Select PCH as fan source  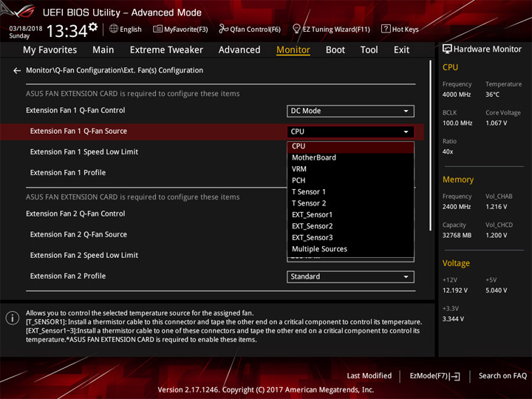point(350,180)
